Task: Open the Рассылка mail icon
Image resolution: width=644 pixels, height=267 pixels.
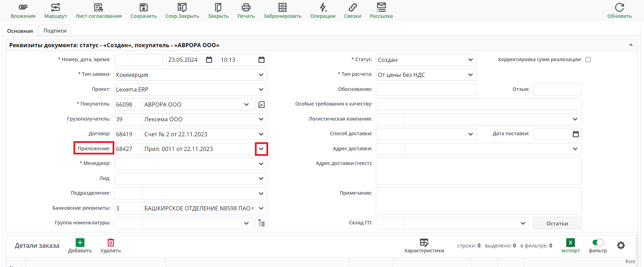Action: coord(381,7)
